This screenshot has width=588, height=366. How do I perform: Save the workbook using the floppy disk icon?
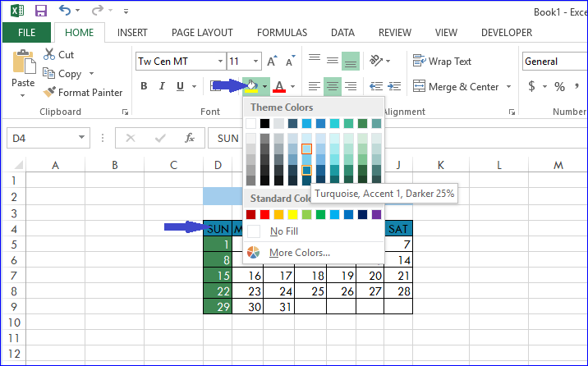(x=41, y=11)
